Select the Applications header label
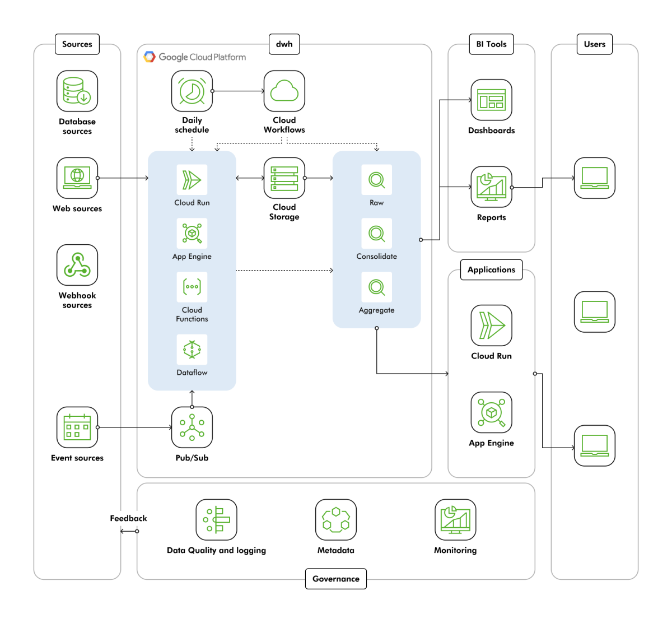 pos(492,269)
